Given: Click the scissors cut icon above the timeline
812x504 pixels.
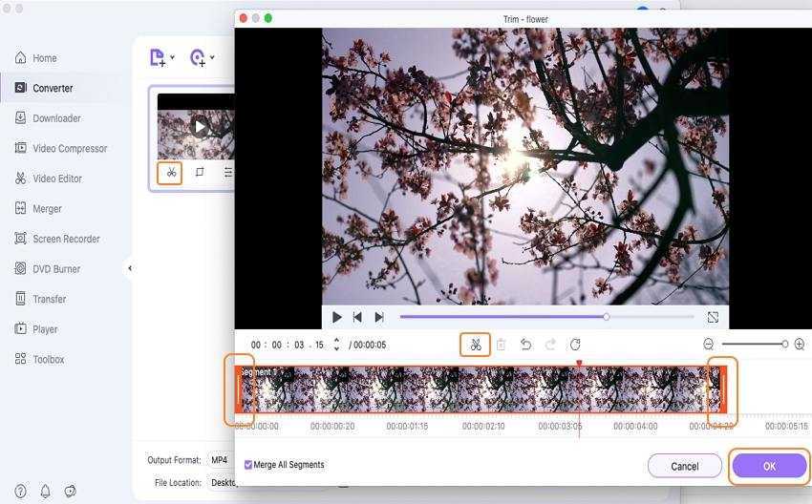Looking at the screenshot, I should pos(475,345).
